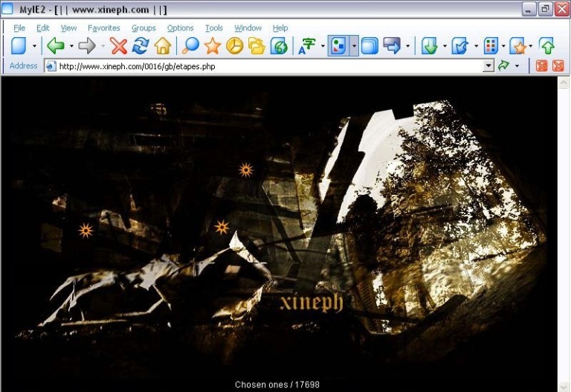This screenshot has width=571, height=392.
Task: Click the green Back arrow button
Action: click(56, 46)
